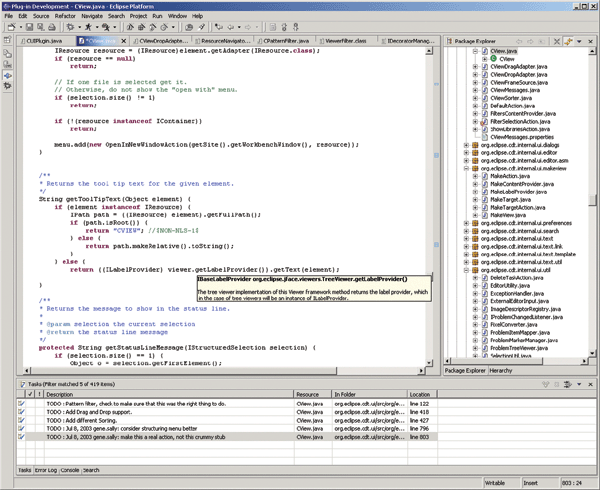Image resolution: width=600 pixels, height=490 pixels.
Task: Open the Package Explorer view menu dropdown arrow
Action: click(x=578, y=42)
